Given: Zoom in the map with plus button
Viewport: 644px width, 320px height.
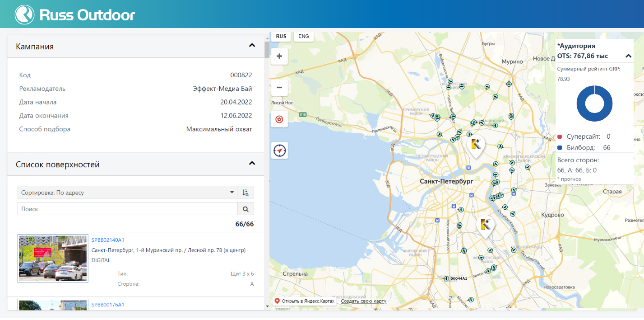Looking at the screenshot, I should [279, 56].
